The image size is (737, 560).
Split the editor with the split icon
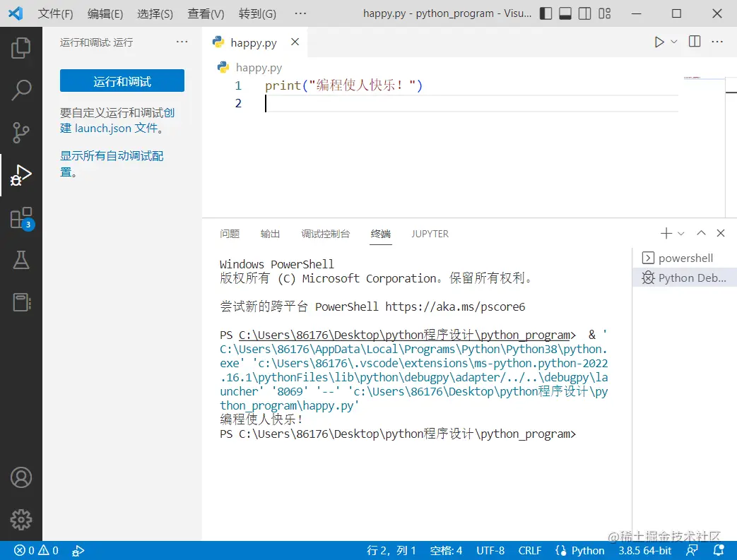[x=694, y=42]
